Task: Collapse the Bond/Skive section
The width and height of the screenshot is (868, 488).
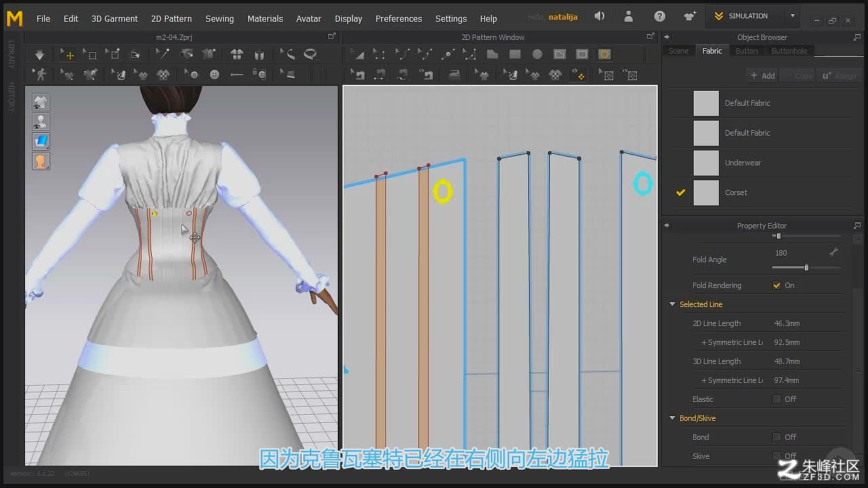Action: tap(673, 418)
